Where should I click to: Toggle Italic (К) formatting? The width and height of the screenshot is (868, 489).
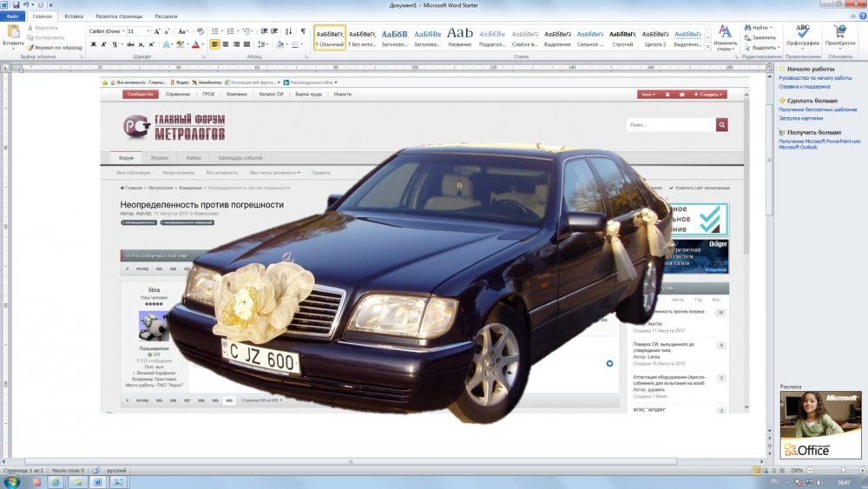pos(103,44)
